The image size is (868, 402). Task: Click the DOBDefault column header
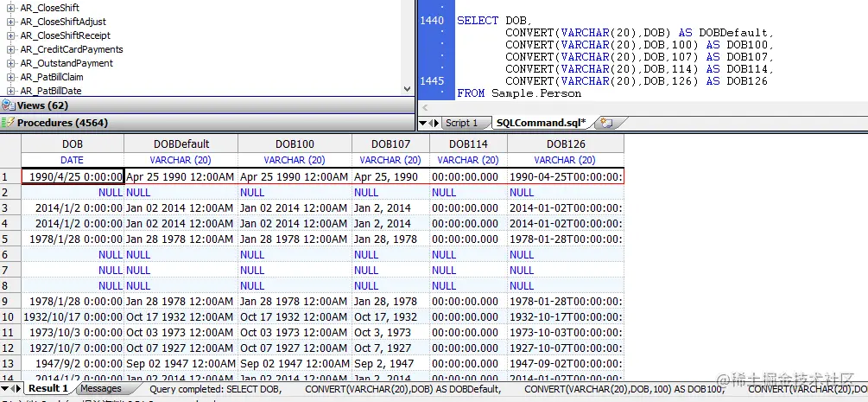(181, 144)
